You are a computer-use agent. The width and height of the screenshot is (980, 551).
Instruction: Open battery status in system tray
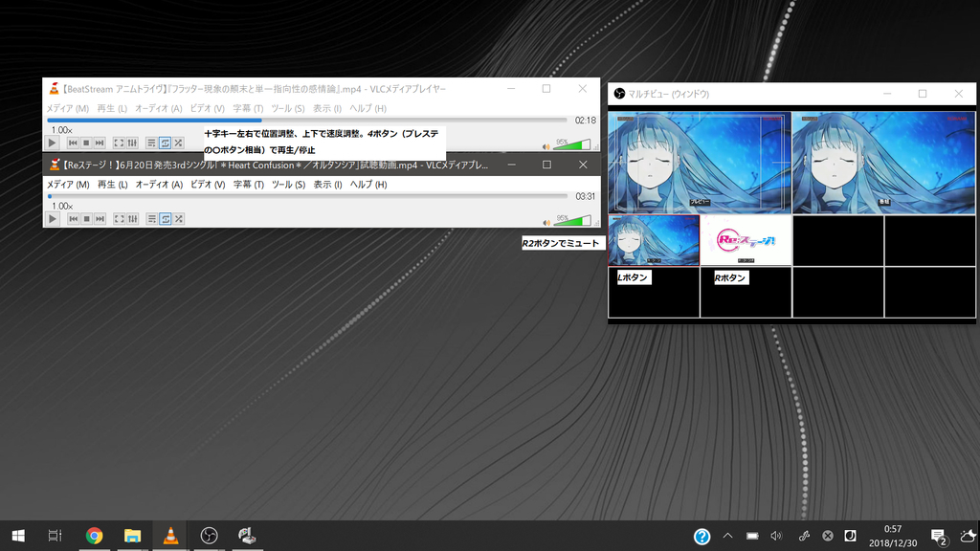pos(752,536)
